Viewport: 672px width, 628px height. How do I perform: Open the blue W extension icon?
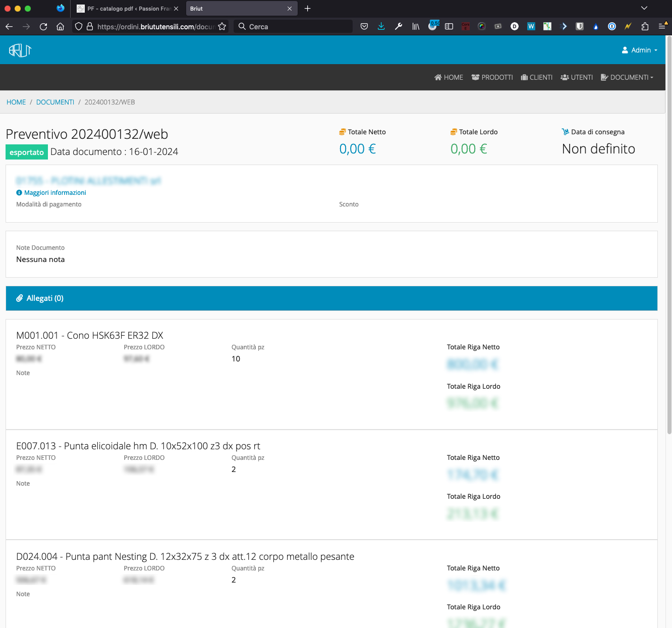[x=531, y=26]
